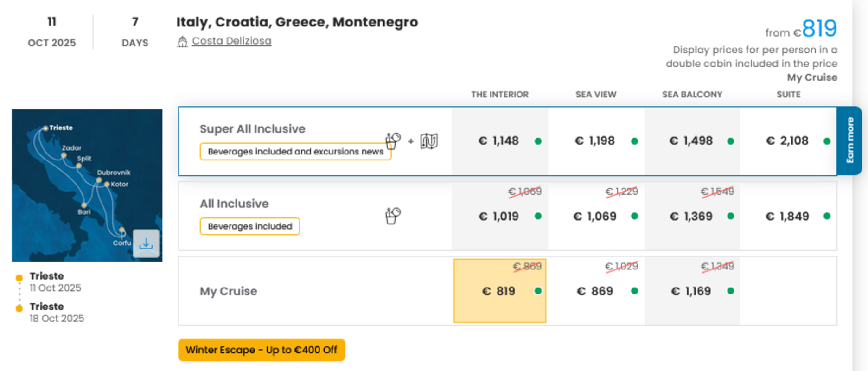Open the cruise route map thumbnail
This screenshot has width=868, height=371.
(x=87, y=185)
